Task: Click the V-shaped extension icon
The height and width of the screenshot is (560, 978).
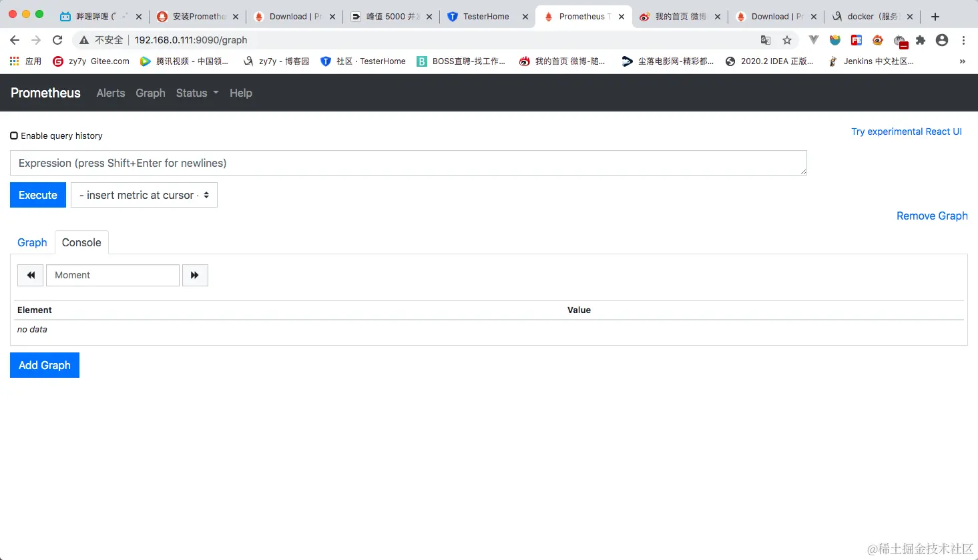Action: tap(813, 40)
